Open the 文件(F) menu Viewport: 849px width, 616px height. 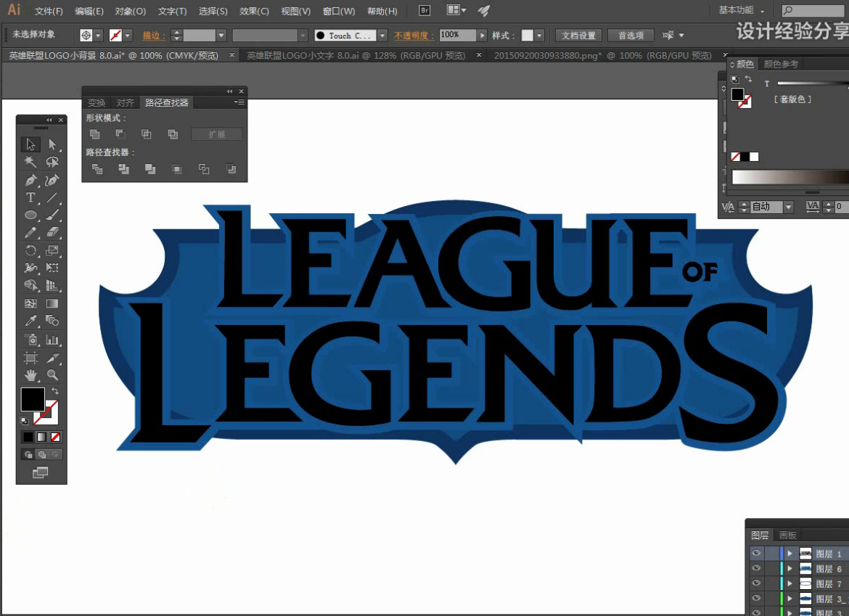49,11
